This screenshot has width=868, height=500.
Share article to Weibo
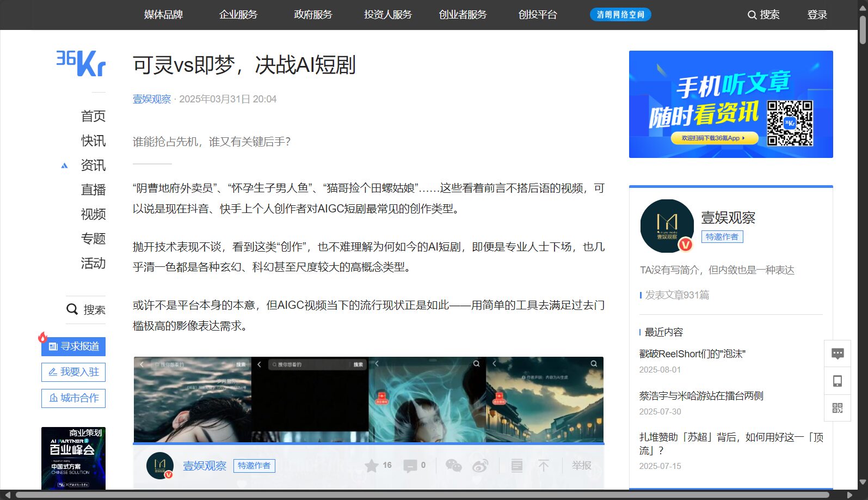[480, 466]
